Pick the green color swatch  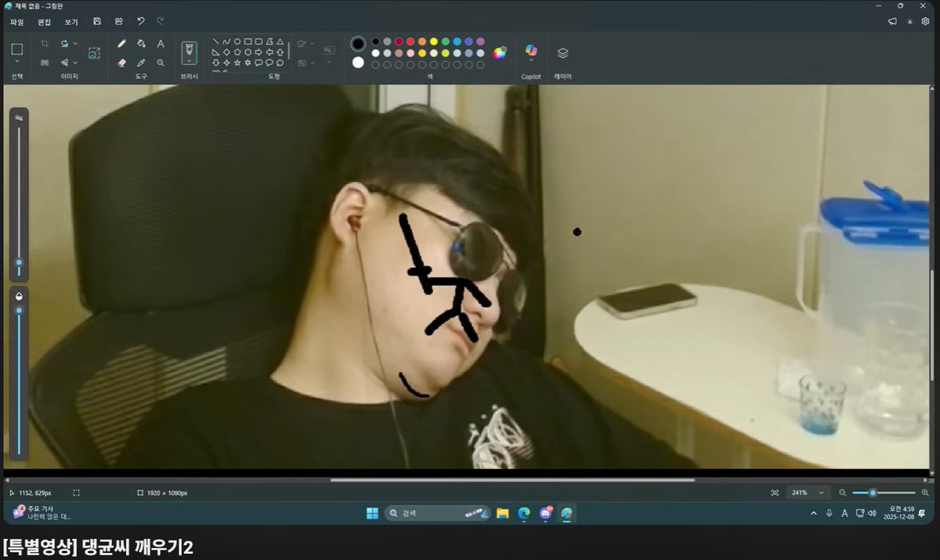point(445,42)
